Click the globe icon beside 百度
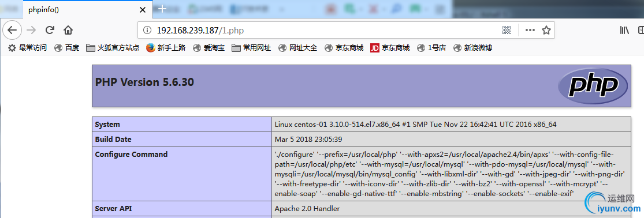644x218 pixels. click(58, 48)
